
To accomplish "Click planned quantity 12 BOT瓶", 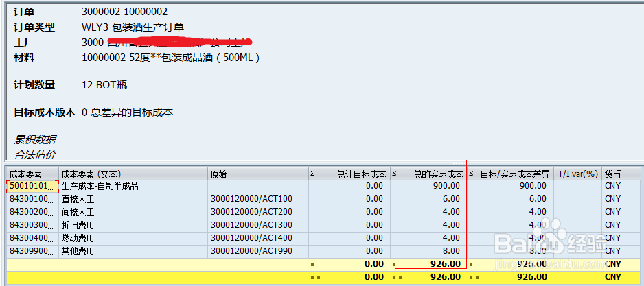I will tap(104, 85).
